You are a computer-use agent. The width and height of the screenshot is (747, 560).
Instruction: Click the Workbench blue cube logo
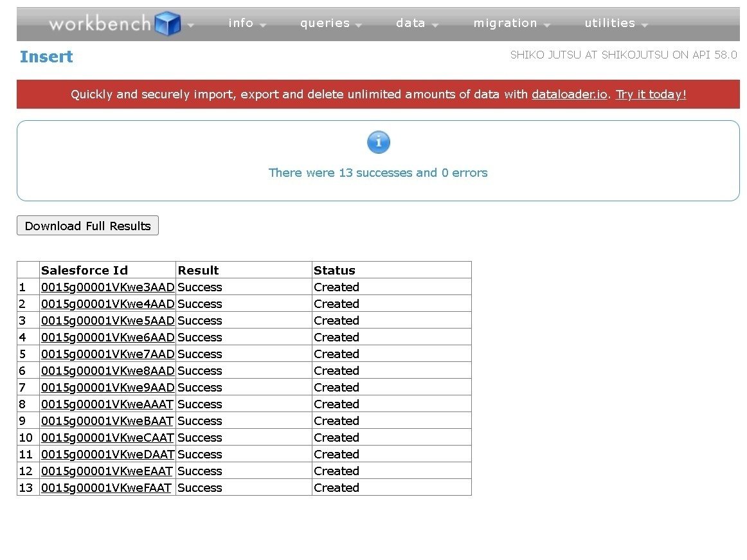point(168,23)
